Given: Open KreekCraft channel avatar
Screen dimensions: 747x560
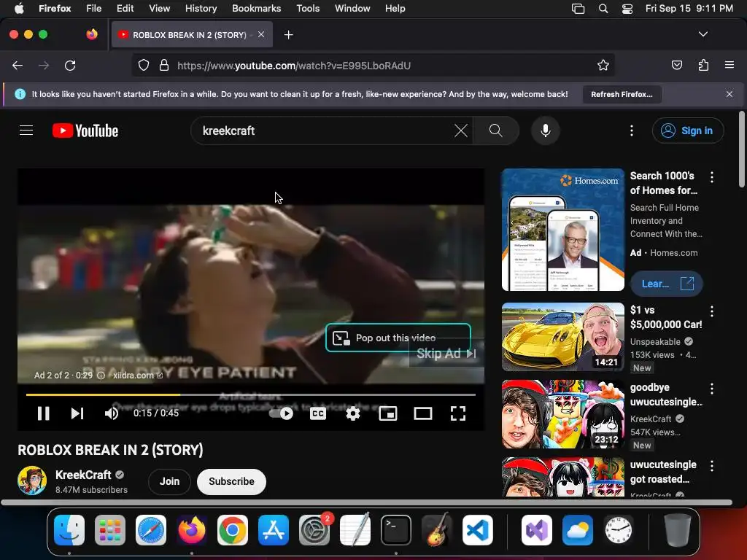Looking at the screenshot, I should (32, 481).
